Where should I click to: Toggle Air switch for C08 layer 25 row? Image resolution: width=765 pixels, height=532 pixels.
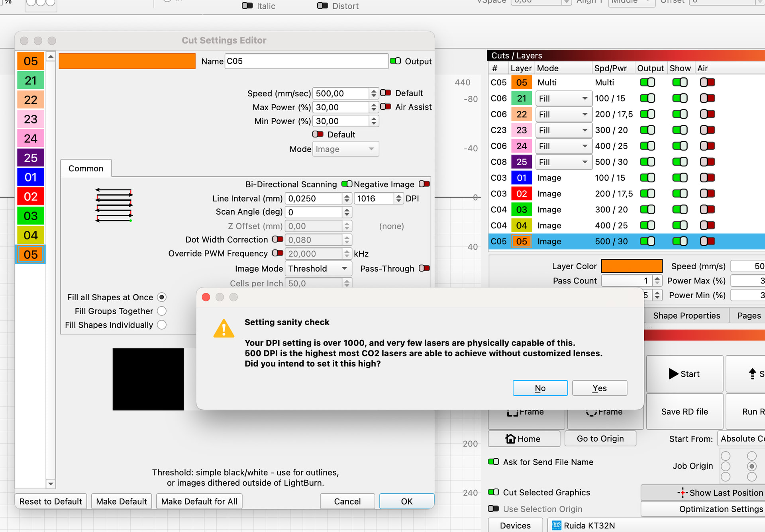coord(708,162)
